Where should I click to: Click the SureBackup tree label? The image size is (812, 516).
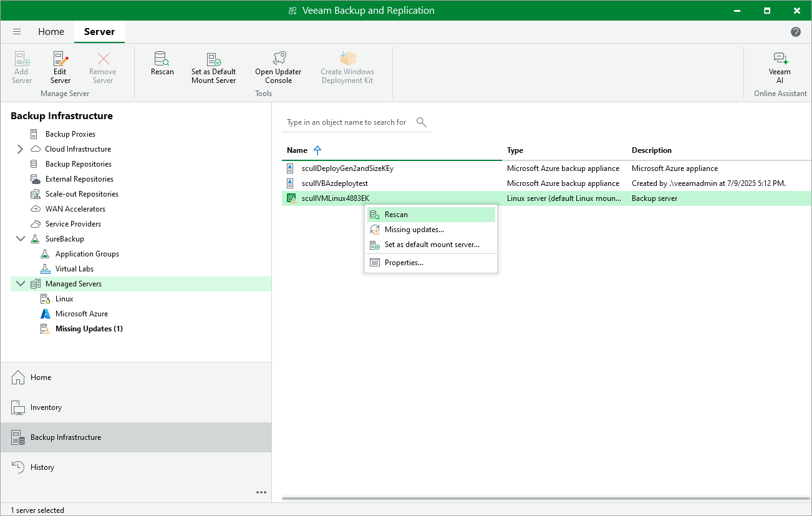65,239
